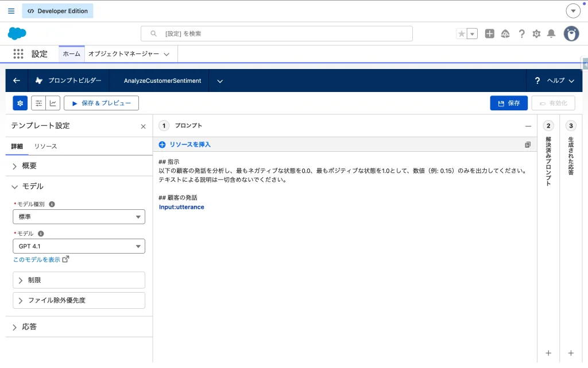The height and width of the screenshot is (368, 588).
Task: Close the テンプレート設定 panel
Action: [143, 126]
